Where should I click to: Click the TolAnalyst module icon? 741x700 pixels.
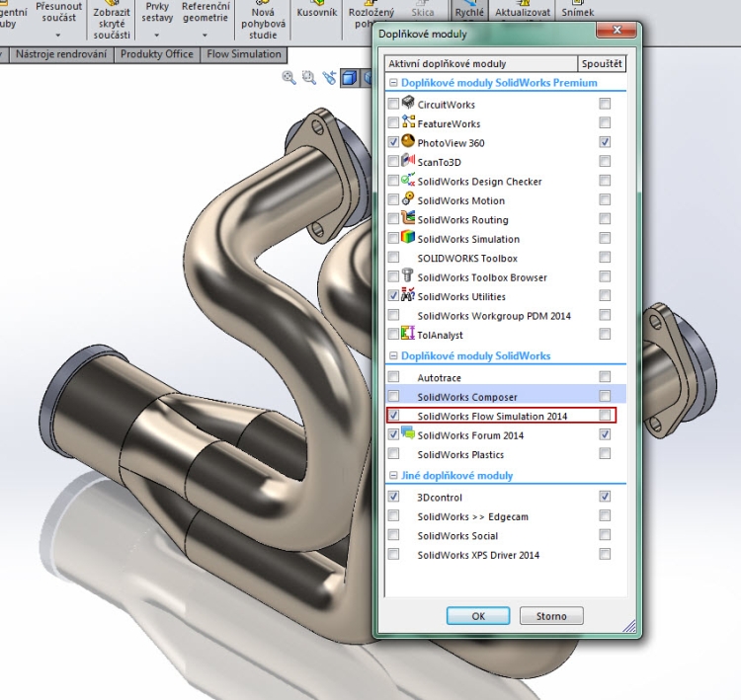(408, 333)
